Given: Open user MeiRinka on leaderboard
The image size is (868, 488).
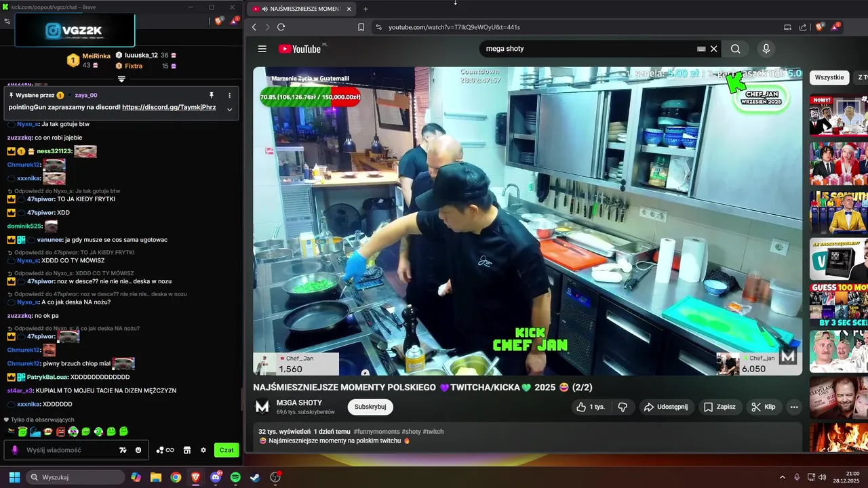Looking at the screenshot, I should click(x=96, y=56).
